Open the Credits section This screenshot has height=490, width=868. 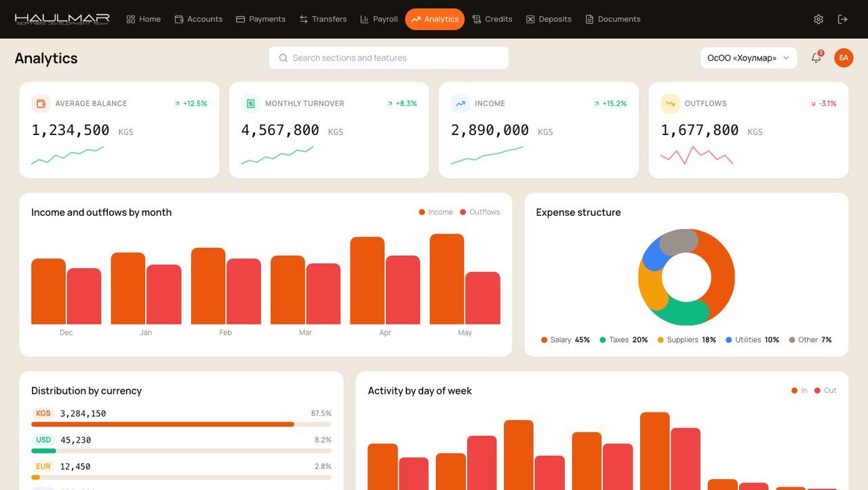[x=492, y=19]
